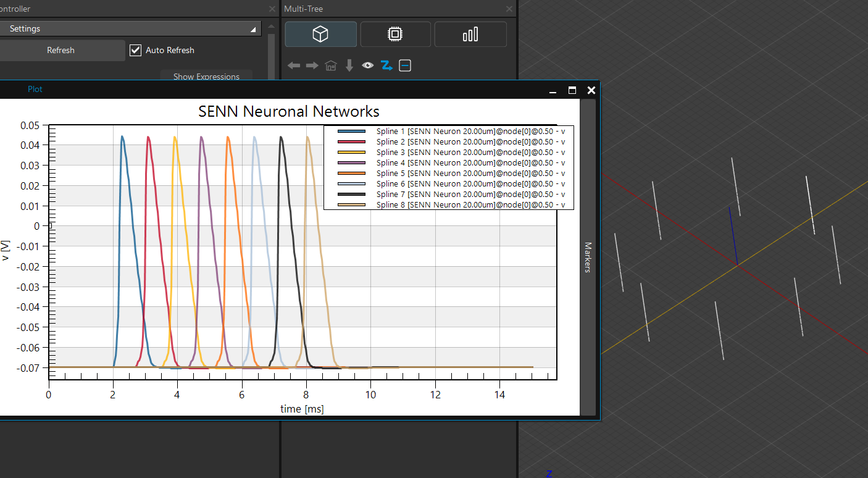Click the Multi-Tree panel title
Screen dimensions: 868x478
[304, 9]
